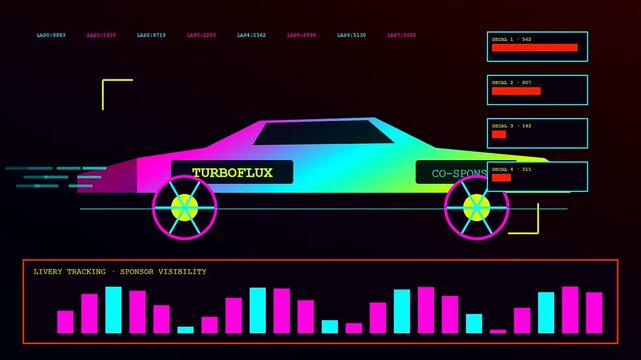Screen dimensions: 641x360
Task: Click the DECAL 4 red progress bar
Action: point(501,178)
